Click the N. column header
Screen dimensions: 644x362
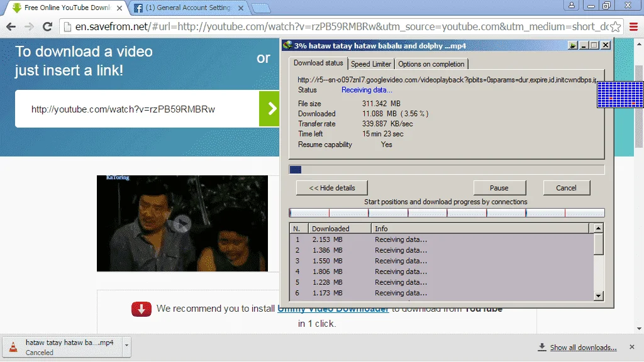(x=299, y=229)
